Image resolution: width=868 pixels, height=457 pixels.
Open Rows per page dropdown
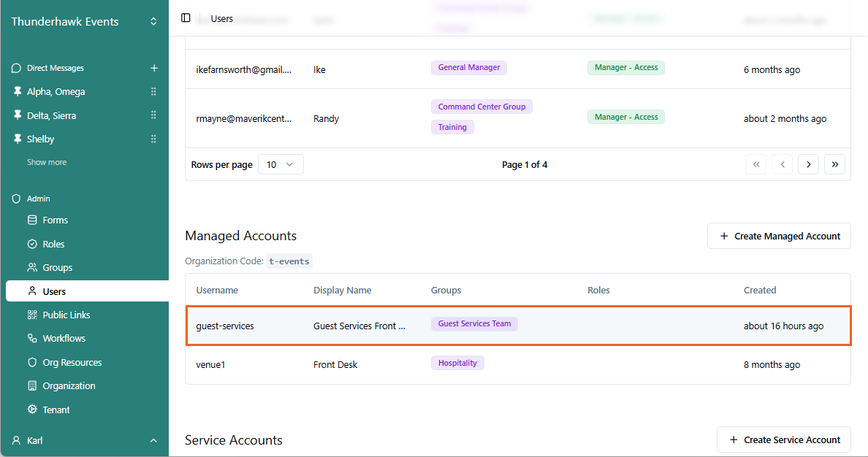pyautogui.click(x=281, y=164)
